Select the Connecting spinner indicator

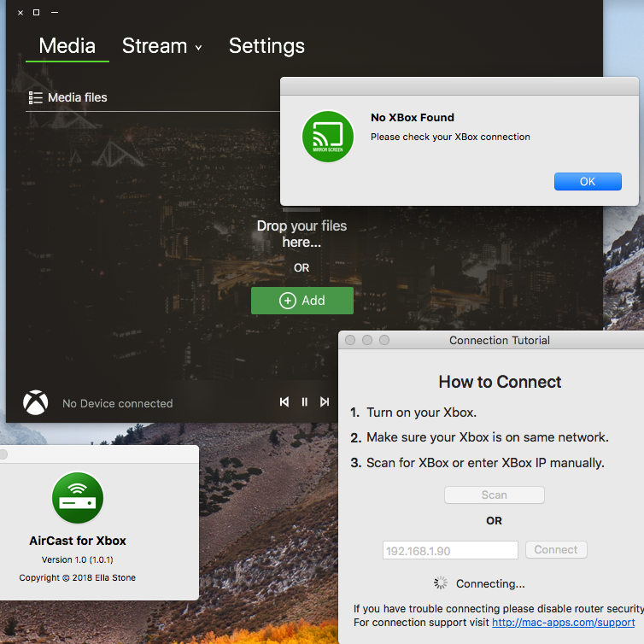pyautogui.click(x=440, y=583)
